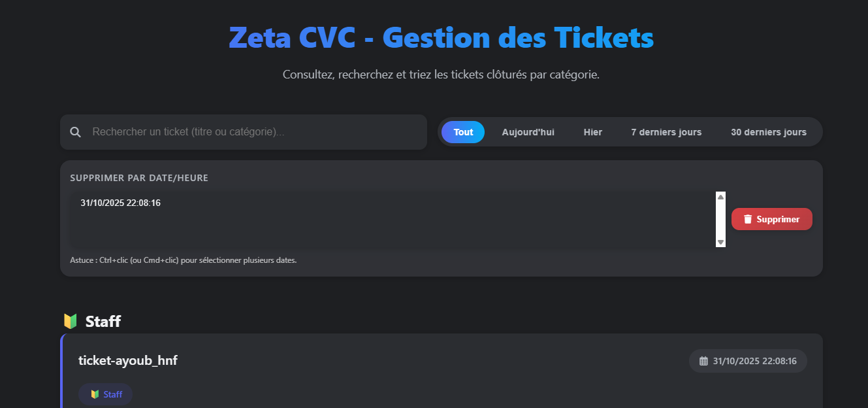Select the date 31/10/2025 22:08:16 in the deletion list

(x=120, y=203)
